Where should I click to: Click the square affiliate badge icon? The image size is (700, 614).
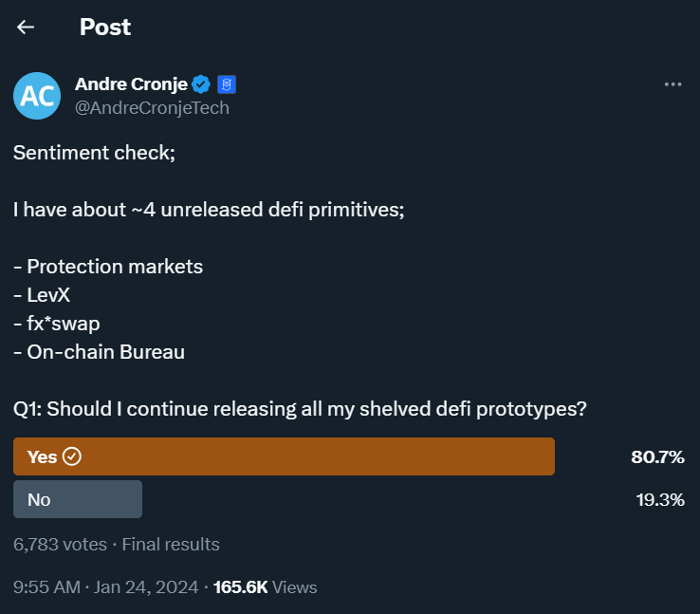pos(227,84)
